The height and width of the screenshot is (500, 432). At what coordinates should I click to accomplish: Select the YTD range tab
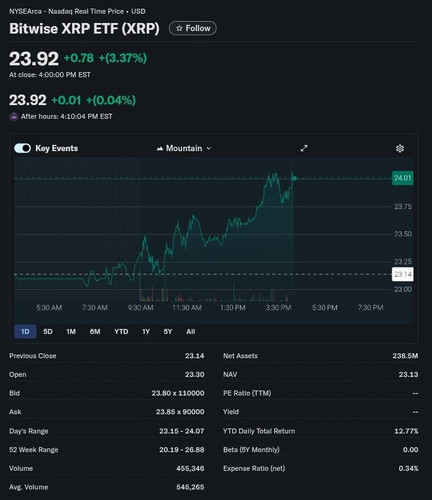point(121,332)
